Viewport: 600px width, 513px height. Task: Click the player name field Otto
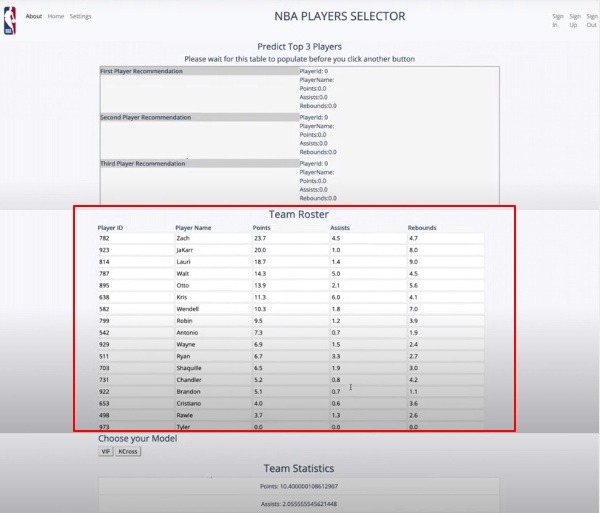213,286
